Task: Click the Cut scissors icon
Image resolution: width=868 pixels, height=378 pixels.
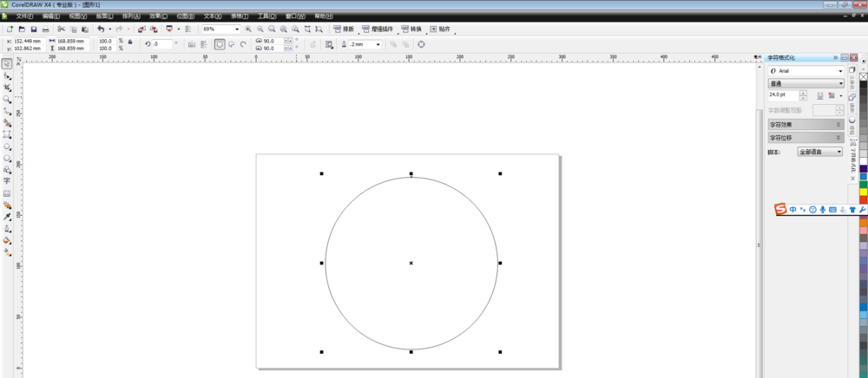Action: coord(62,29)
